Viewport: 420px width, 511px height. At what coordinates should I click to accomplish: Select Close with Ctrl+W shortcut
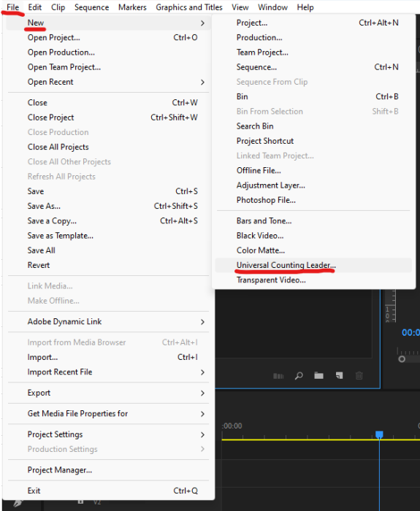tap(108, 103)
